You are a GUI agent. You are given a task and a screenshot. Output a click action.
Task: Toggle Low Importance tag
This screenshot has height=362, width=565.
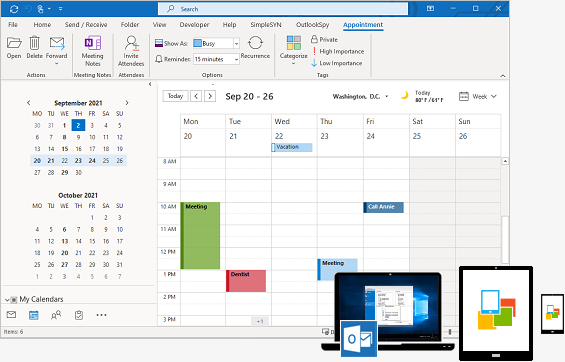(337, 63)
